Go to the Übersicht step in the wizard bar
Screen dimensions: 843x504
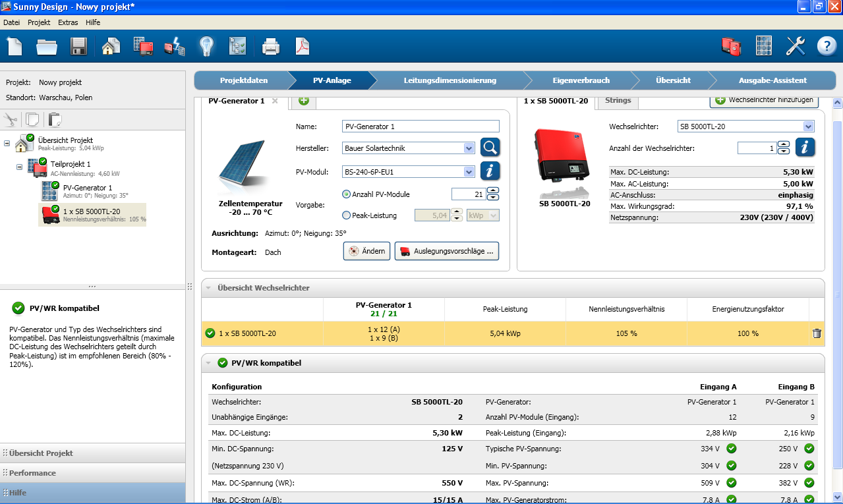coord(673,80)
